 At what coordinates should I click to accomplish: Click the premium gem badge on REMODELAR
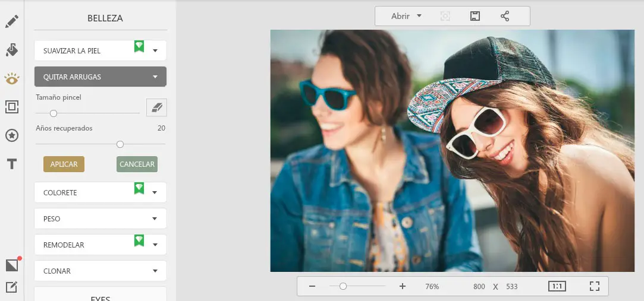(139, 240)
